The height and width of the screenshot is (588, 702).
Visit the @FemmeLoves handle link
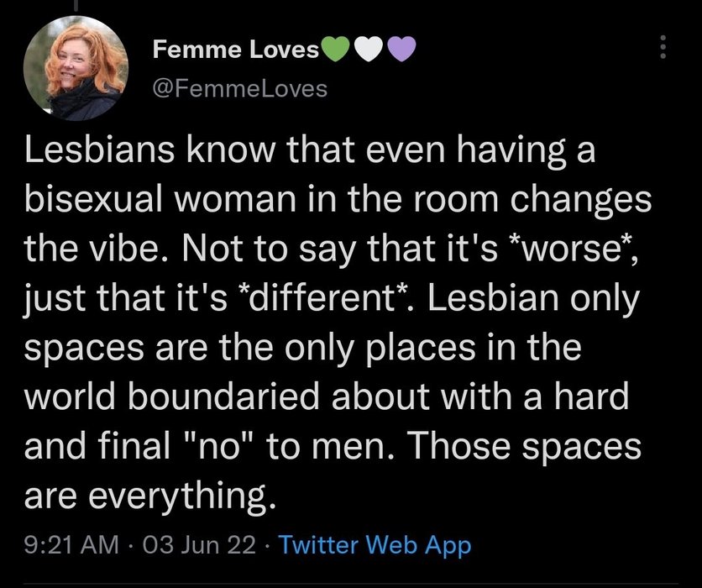click(x=240, y=87)
